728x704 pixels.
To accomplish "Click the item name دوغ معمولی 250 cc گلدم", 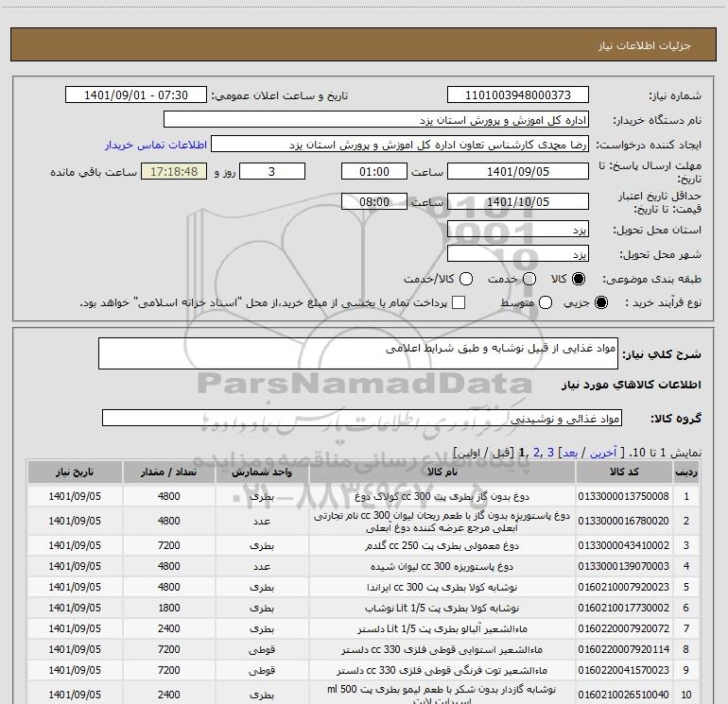I will coord(442,545).
